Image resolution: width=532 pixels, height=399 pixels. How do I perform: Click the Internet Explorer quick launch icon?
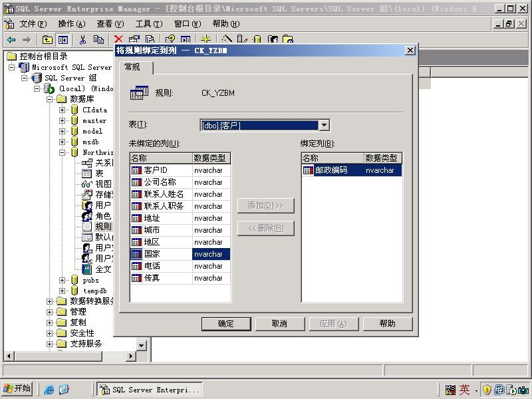[49, 390]
